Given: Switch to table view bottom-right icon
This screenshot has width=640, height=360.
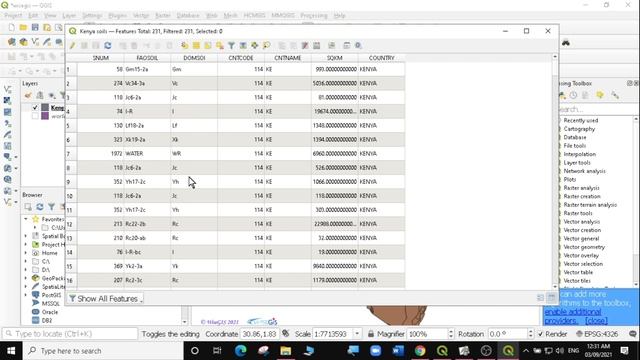Looking at the screenshot, I should coord(551,298).
